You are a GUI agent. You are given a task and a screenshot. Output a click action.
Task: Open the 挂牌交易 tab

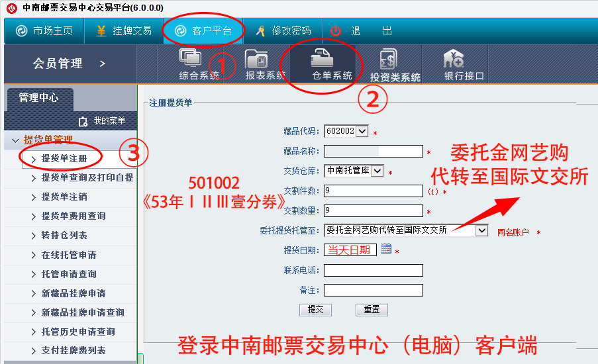124,31
